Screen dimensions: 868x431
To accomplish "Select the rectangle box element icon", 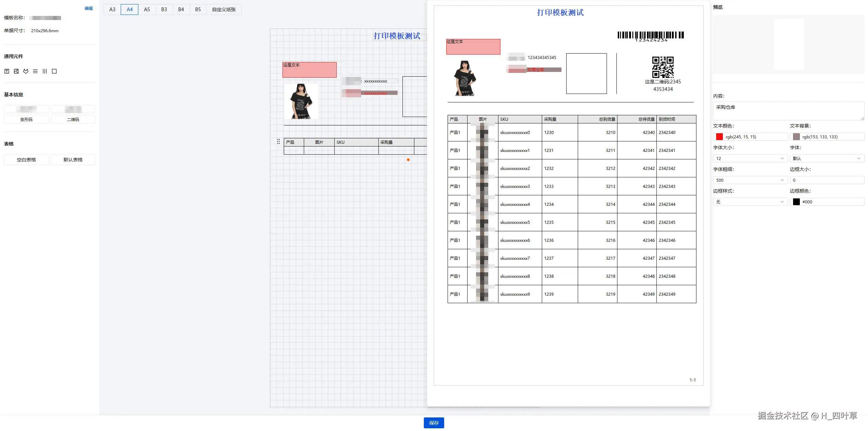I will click(54, 71).
